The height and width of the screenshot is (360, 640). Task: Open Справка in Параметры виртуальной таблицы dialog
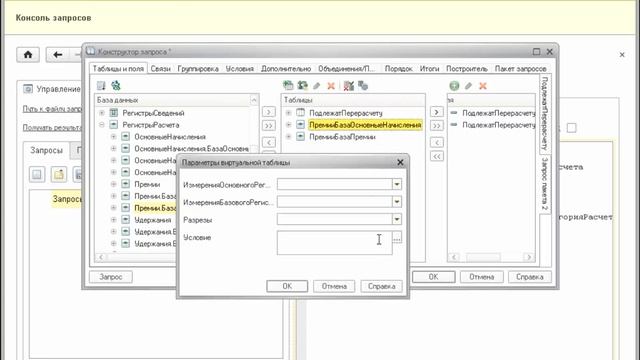[x=381, y=286]
